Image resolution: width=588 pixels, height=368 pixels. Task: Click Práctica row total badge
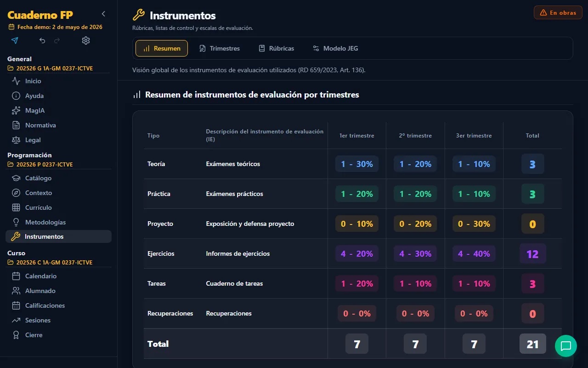532,194
